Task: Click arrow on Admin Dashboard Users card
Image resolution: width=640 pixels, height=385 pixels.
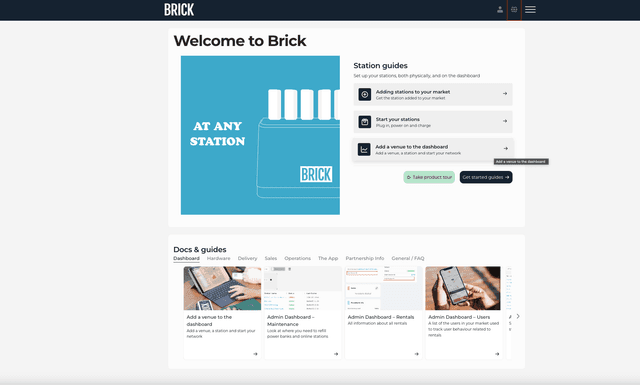Action: [497, 354]
